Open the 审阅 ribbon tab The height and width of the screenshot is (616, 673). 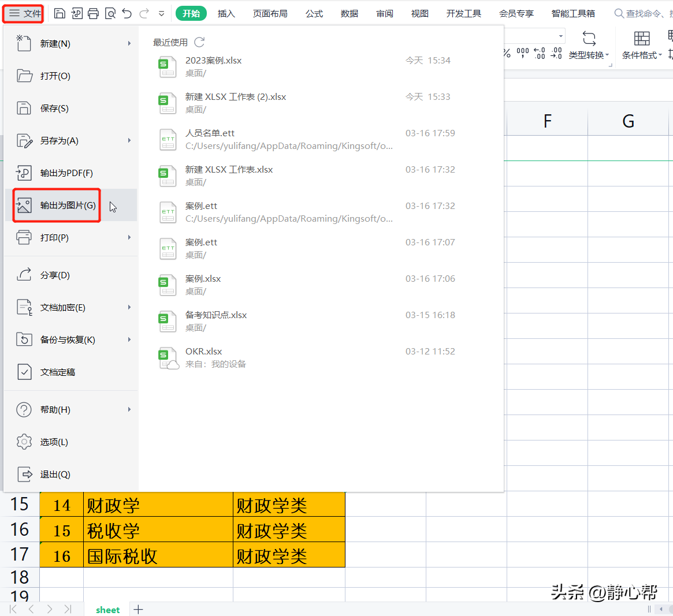pyautogui.click(x=385, y=14)
